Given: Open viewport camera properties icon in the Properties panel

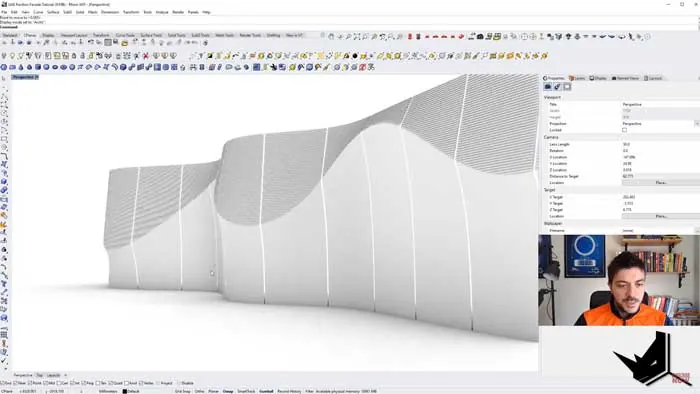Looking at the screenshot, I should pos(548,87).
